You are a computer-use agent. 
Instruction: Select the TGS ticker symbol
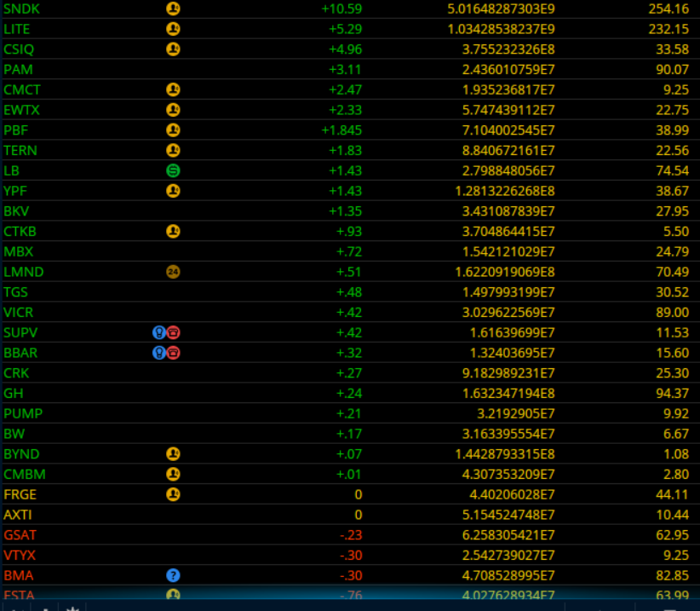pos(15,292)
